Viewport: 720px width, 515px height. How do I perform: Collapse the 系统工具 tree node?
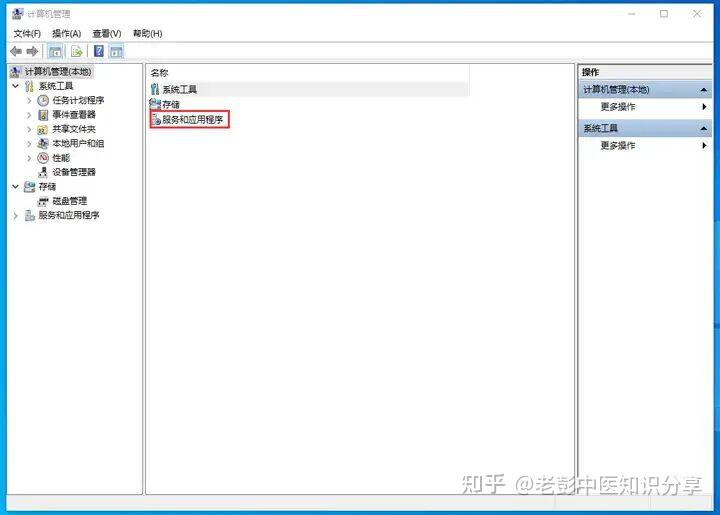click(x=16, y=86)
